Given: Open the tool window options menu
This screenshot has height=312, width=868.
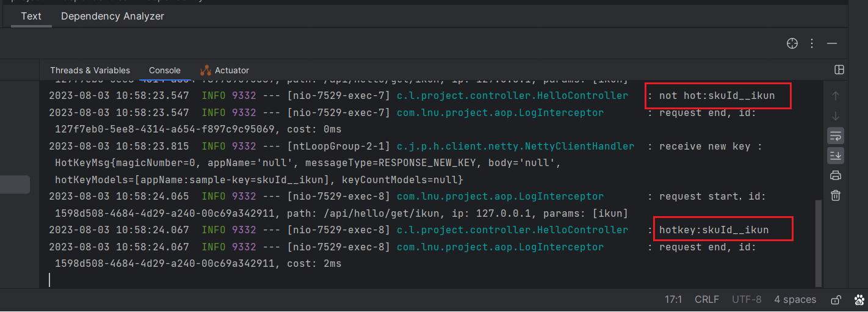Looking at the screenshot, I should coord(812,43).
